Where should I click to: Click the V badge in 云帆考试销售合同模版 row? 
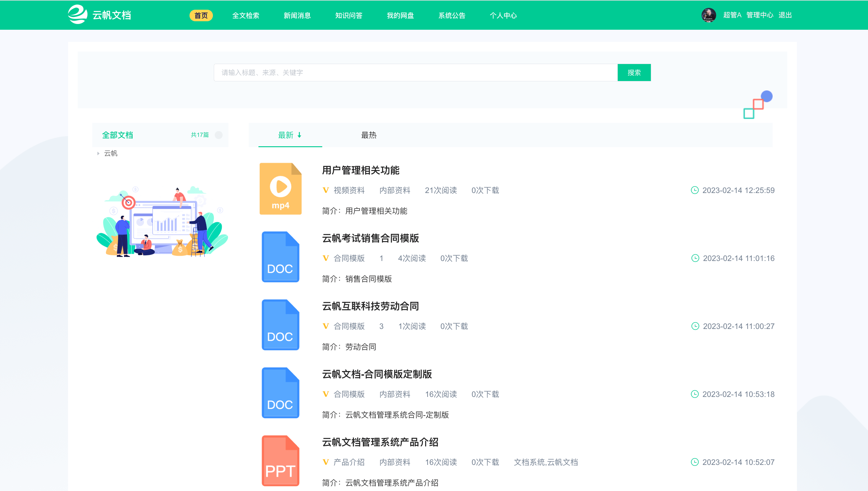click(326, 258)
